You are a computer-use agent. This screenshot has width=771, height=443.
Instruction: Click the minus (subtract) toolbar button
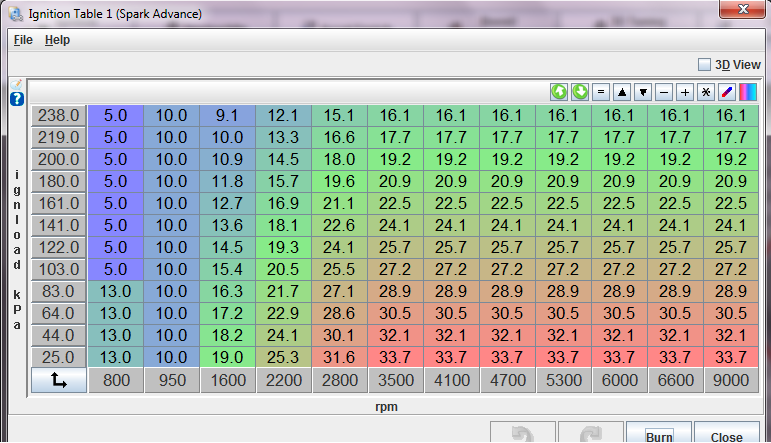point(664,92)
